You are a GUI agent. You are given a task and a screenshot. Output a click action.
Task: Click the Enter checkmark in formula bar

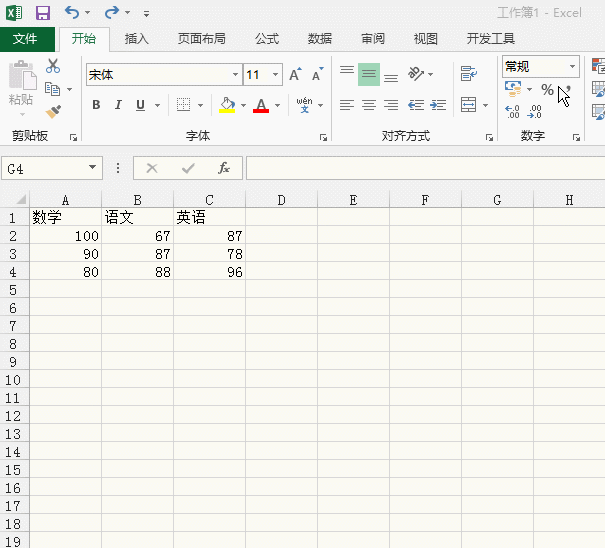(188, 168)
